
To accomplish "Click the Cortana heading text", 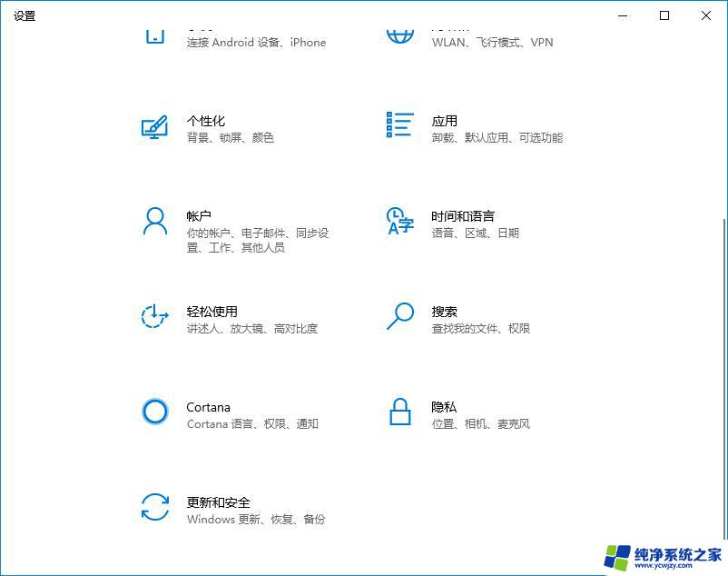I will coord(209,407).
